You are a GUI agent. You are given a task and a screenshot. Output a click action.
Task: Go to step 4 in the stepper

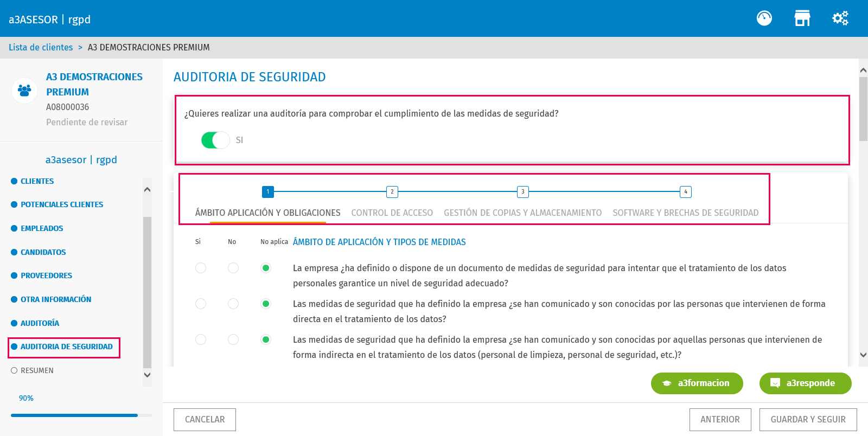pos(686,191)
